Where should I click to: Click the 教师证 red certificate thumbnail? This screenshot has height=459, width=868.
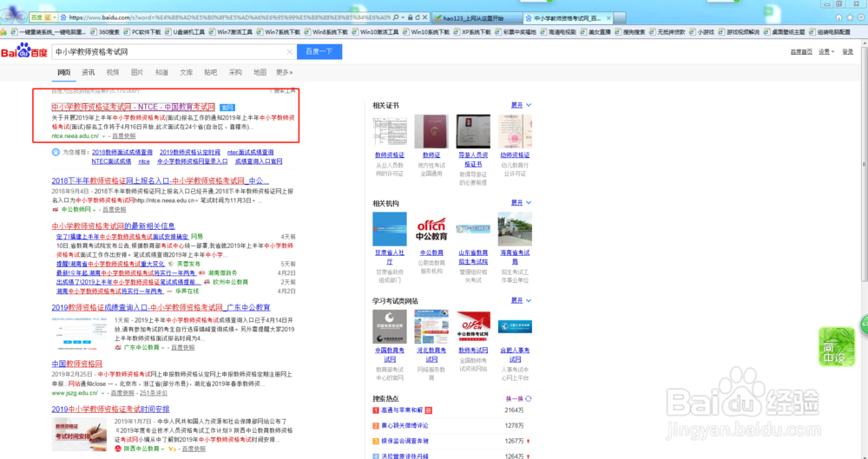click(x=431, y=132)
